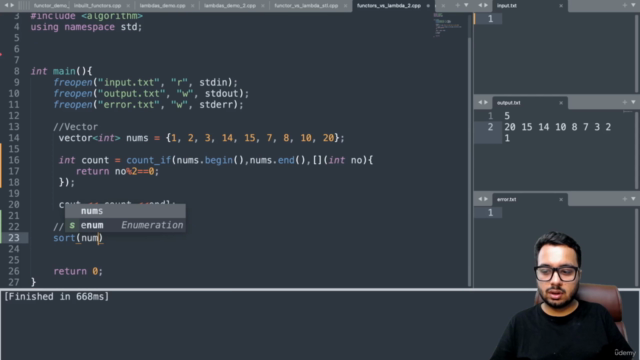
Task: Choose 'nums' autocomplete suggestion
Action: click(x=125, y=211)
